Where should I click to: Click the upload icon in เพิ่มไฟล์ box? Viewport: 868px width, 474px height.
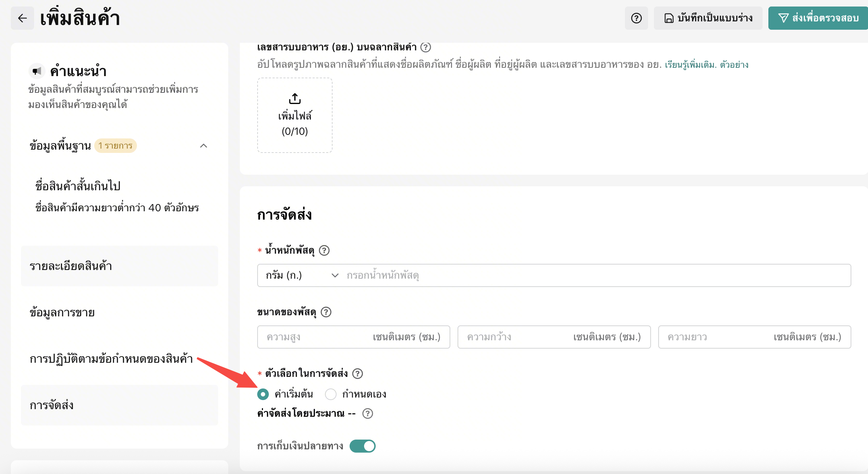click(x=295, y=99)
